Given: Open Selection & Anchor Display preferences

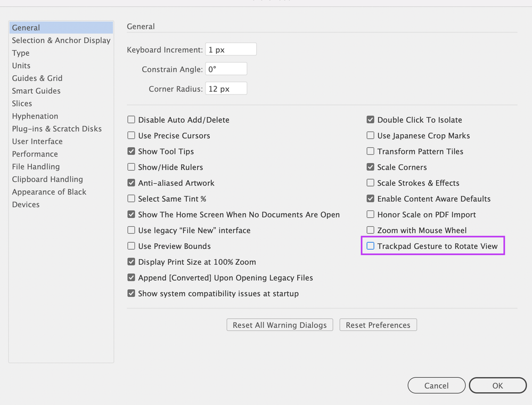Looking at the screenshot, I should pyautogui.click(x=61, y=40).
